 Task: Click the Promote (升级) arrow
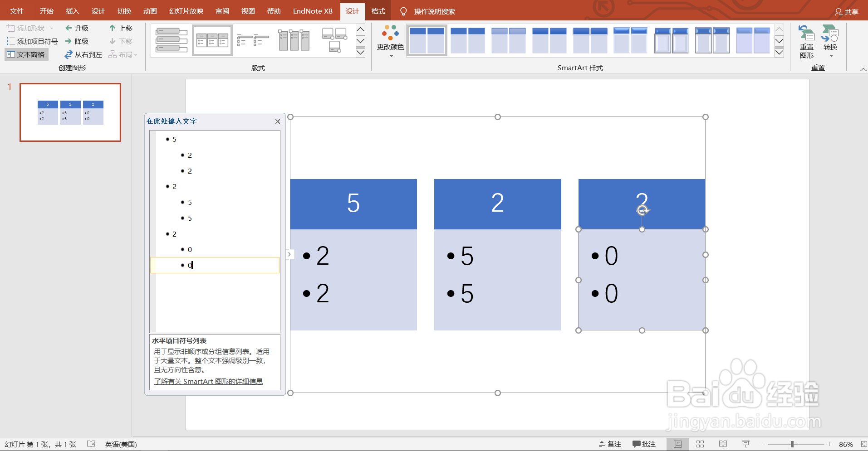pyautogui.click(x=69, y=28)
